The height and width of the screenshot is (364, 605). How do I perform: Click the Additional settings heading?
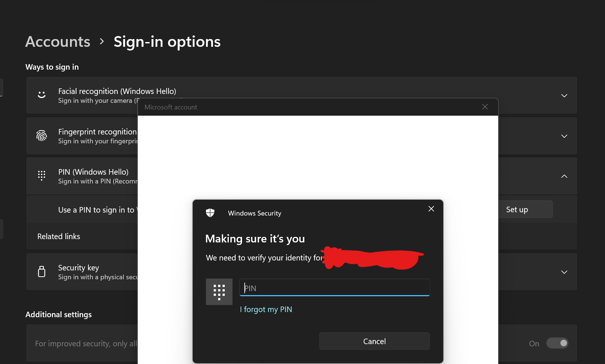(x=59, y=315)
